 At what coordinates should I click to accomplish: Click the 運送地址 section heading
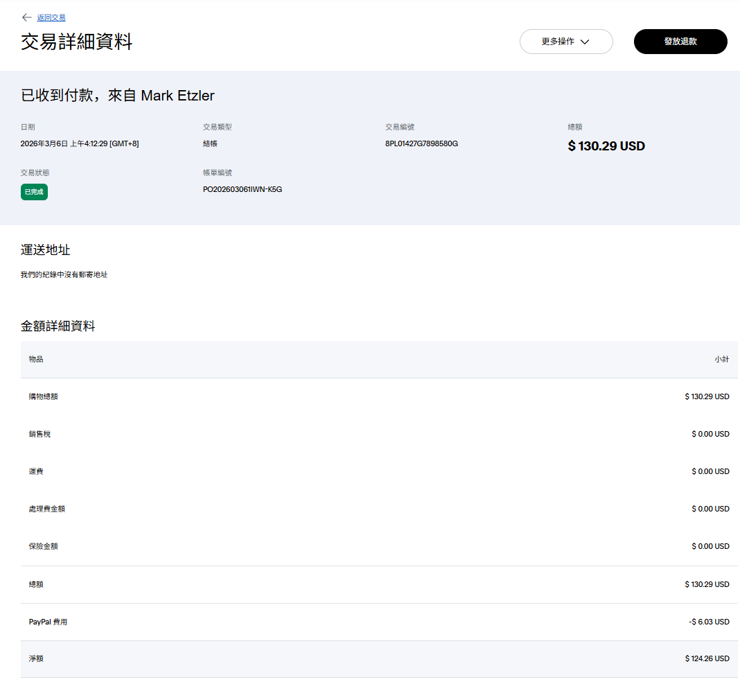46,250
